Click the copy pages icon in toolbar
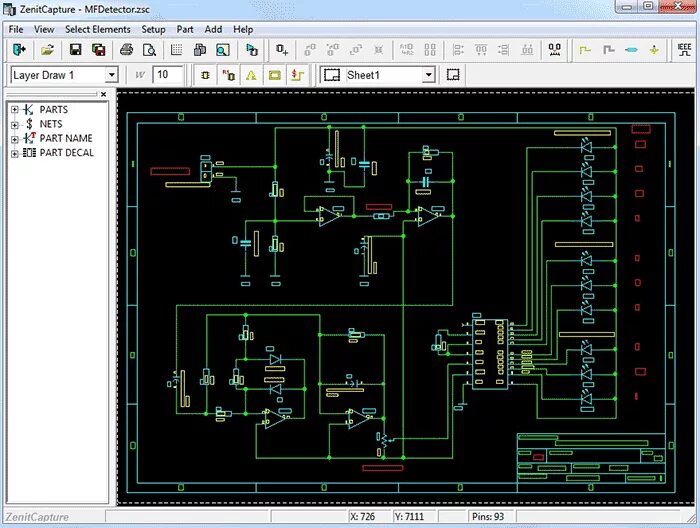 pos(200,50)
